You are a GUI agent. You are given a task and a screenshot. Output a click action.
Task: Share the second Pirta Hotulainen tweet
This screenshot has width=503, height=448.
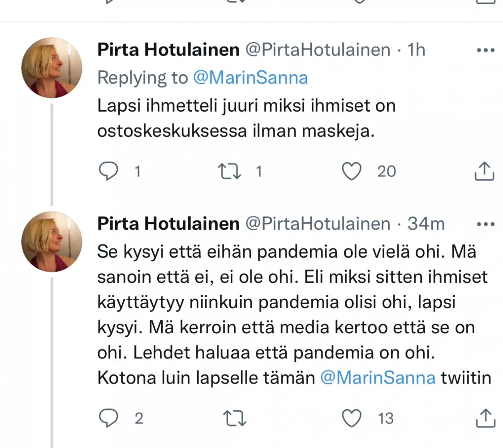point(484,418)
